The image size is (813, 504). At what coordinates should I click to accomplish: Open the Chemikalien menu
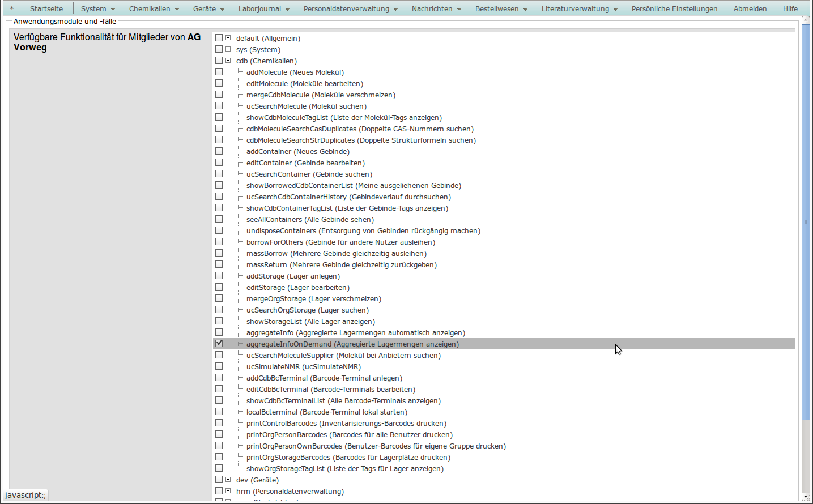[x=154, y=9]
